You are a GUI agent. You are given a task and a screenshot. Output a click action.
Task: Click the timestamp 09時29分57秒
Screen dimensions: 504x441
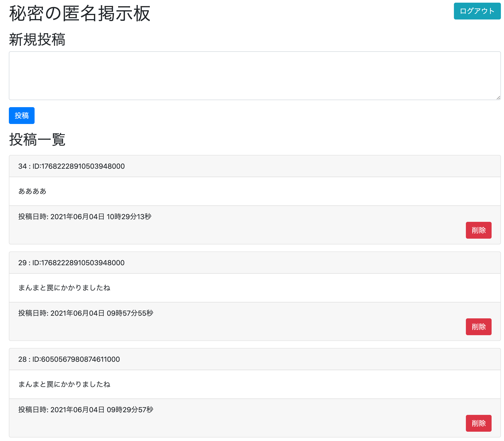click(x=130, y=410)
